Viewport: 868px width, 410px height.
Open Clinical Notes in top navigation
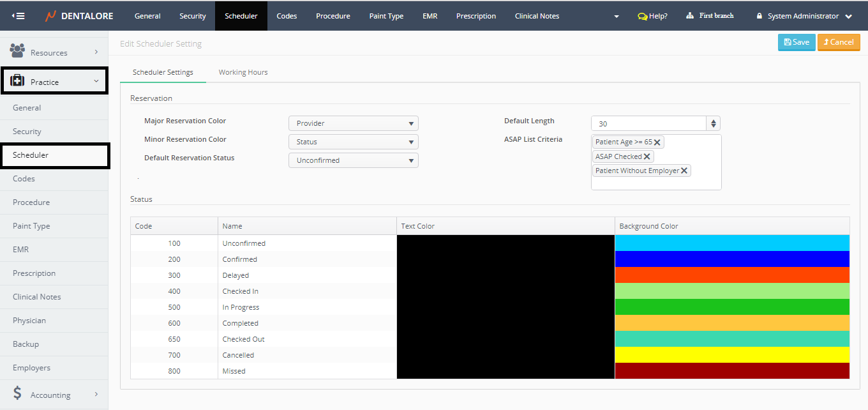(537, 16)
